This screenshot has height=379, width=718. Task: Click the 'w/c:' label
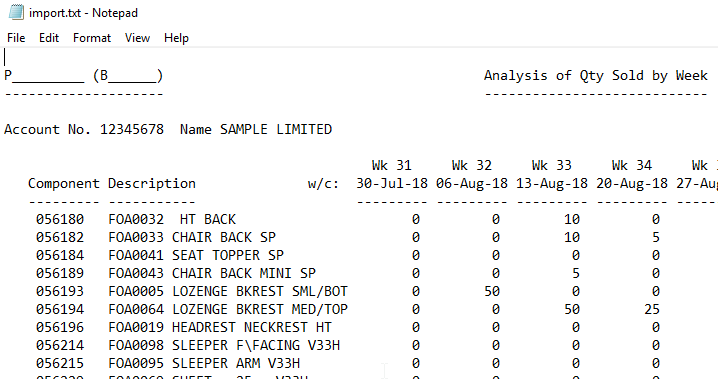323,184
